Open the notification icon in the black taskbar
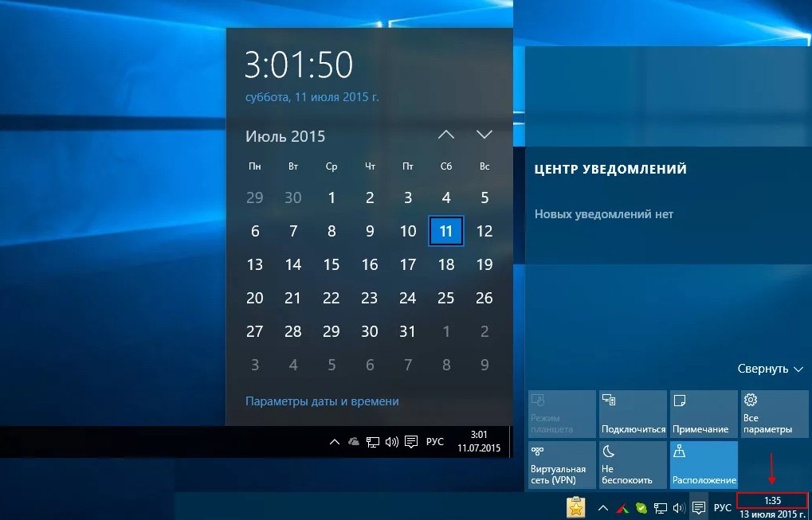Image resolution: width=812 pixels, height=520 pixels. (x=411, y=442)
